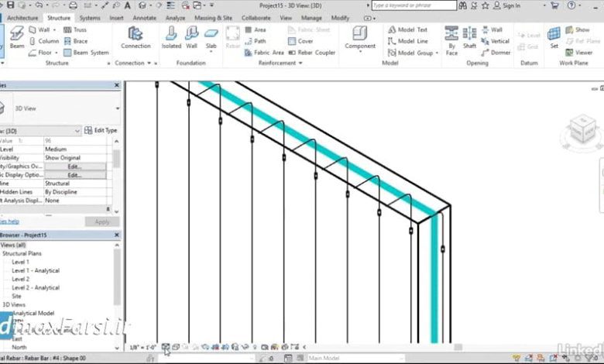Click Edit for Visibility/Graphics Overrides
This screenshot has height=364, width=604.
click(75, 167)
